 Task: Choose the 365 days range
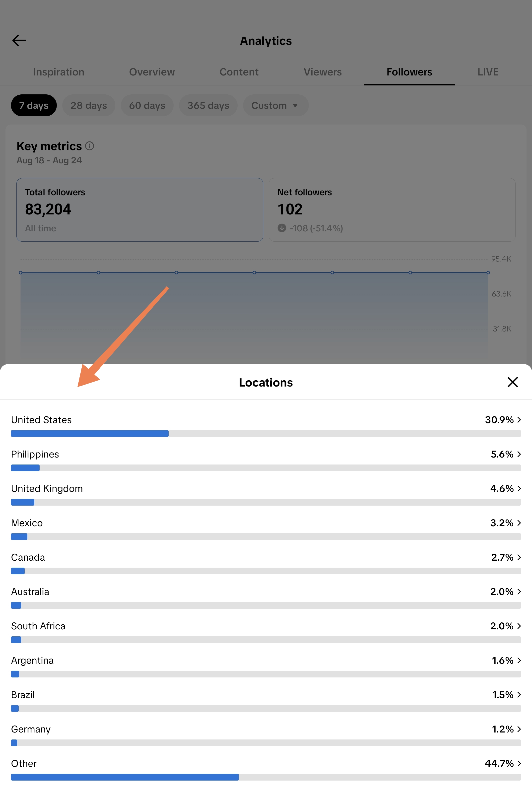208,106
